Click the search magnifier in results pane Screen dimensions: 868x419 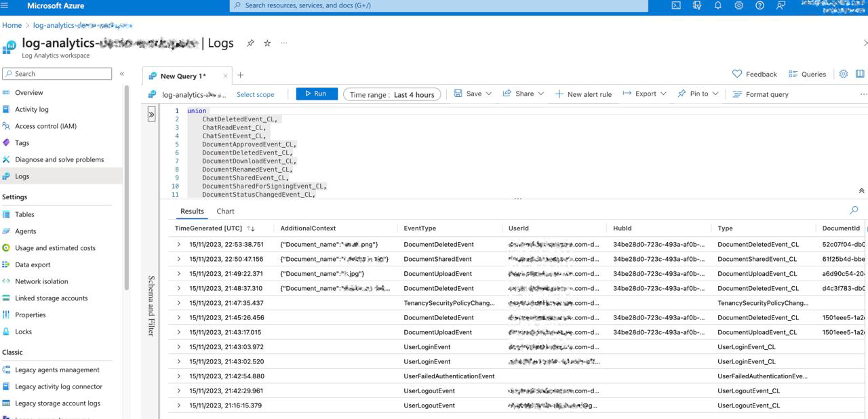(x=854, y=210)
